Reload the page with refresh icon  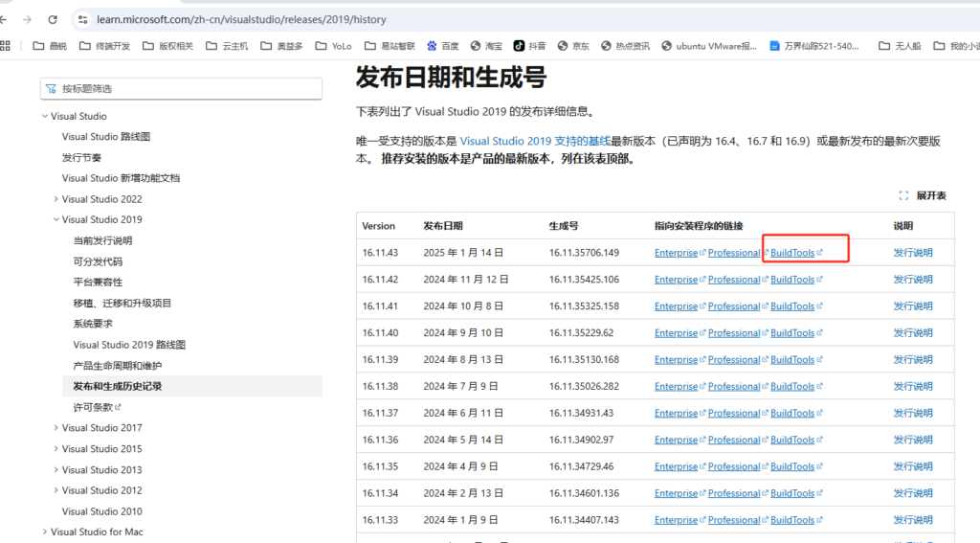pyautogui.click(x=53, y=19)
